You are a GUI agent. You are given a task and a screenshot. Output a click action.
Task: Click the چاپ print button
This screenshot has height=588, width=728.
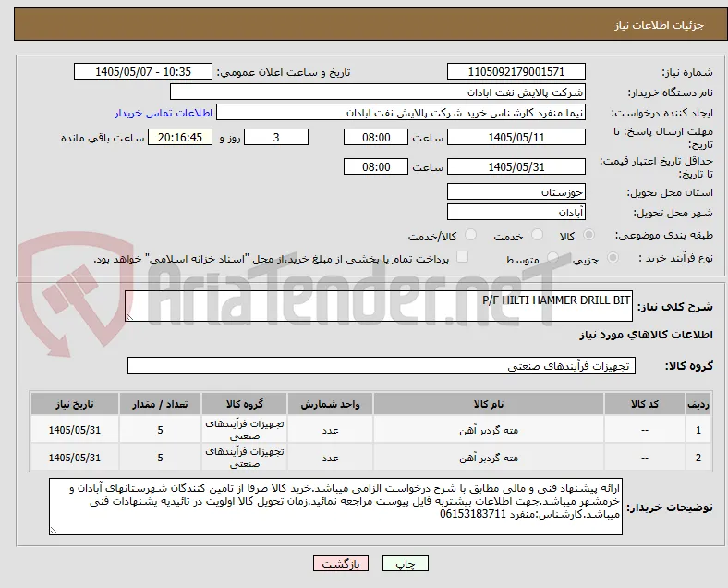[406, 563]
